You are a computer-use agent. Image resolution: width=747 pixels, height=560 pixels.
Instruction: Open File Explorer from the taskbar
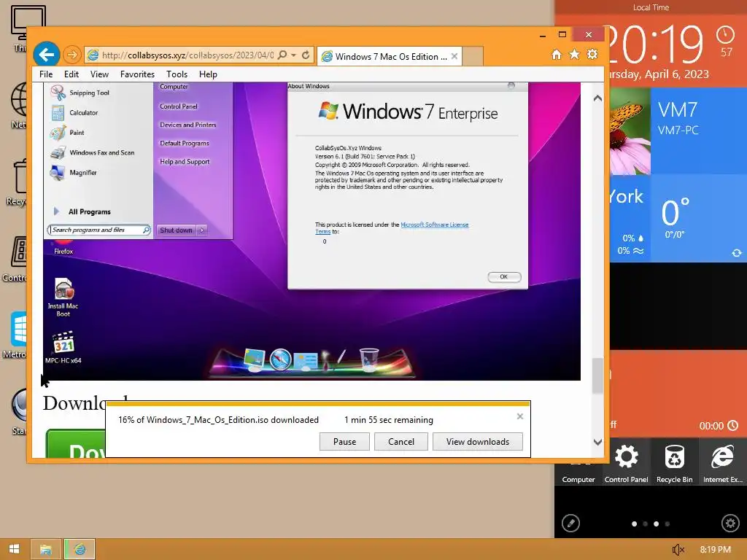46,550
